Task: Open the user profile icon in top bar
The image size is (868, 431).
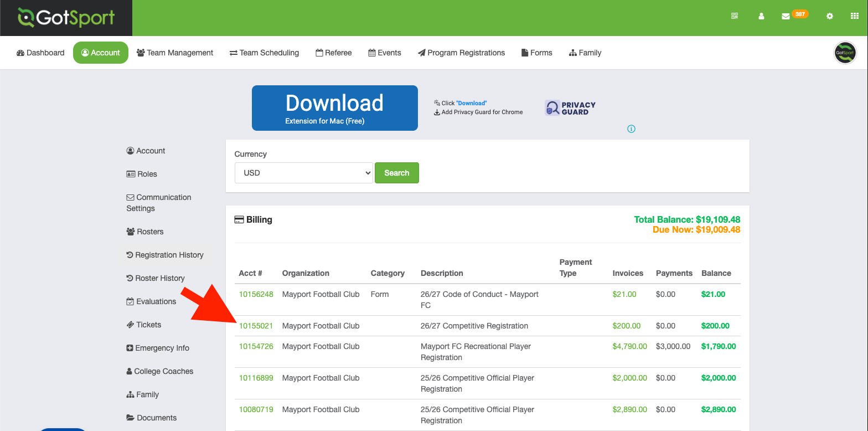Action: coord(761,16)
